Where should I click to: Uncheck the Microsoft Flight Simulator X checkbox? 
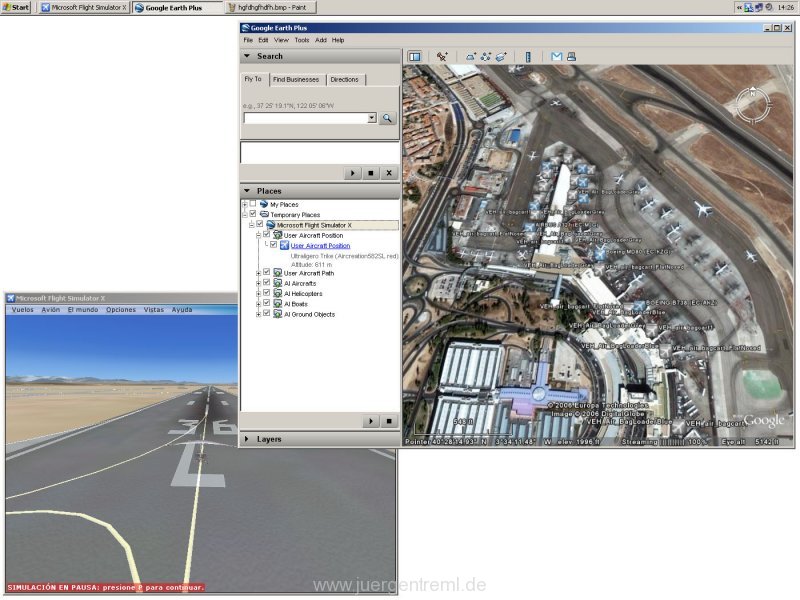pyautogui.click(x=260, y=224)
